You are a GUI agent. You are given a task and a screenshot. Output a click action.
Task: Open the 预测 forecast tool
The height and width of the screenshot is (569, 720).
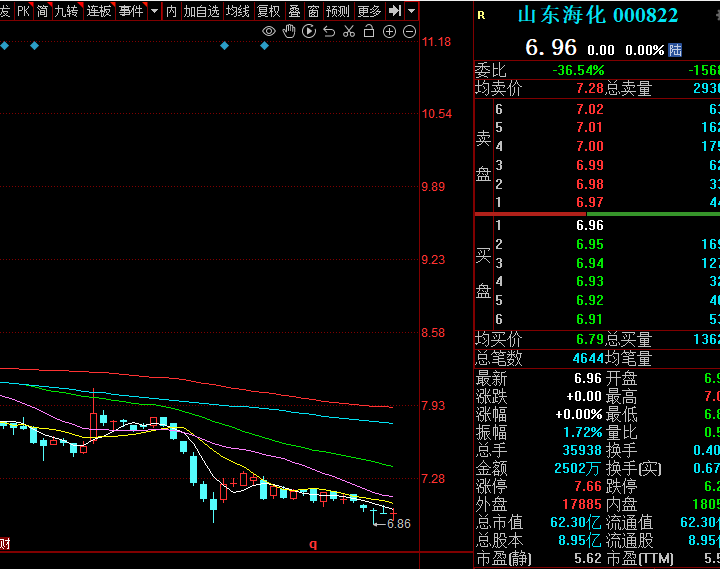(x=338, y=11)
